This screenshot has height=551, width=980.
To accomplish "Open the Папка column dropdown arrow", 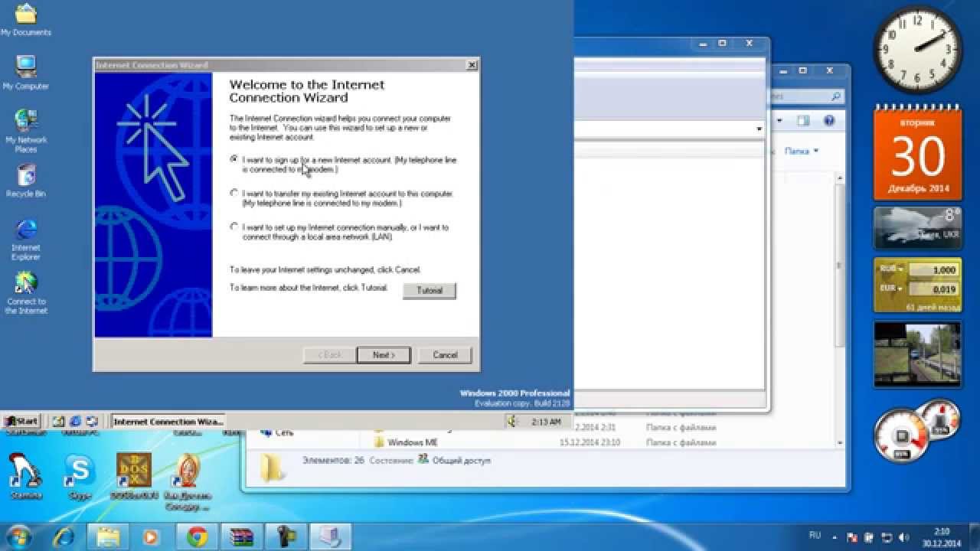I will coord(815,152).
